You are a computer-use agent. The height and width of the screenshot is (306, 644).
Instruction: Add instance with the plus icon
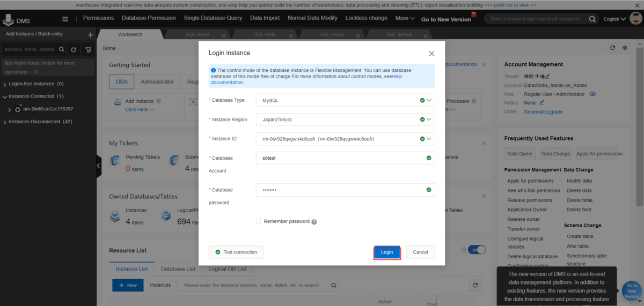pyautogui.click(x=90, y=35)
